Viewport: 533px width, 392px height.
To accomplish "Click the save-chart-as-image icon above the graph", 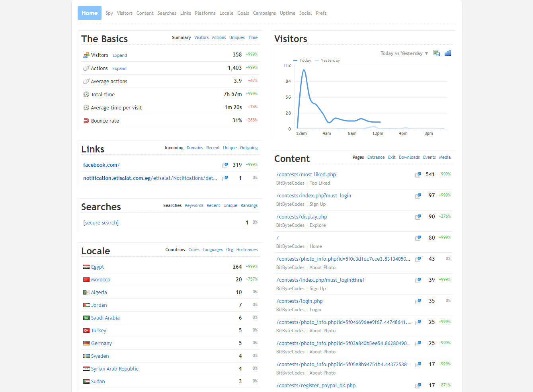I will point(436,53).
